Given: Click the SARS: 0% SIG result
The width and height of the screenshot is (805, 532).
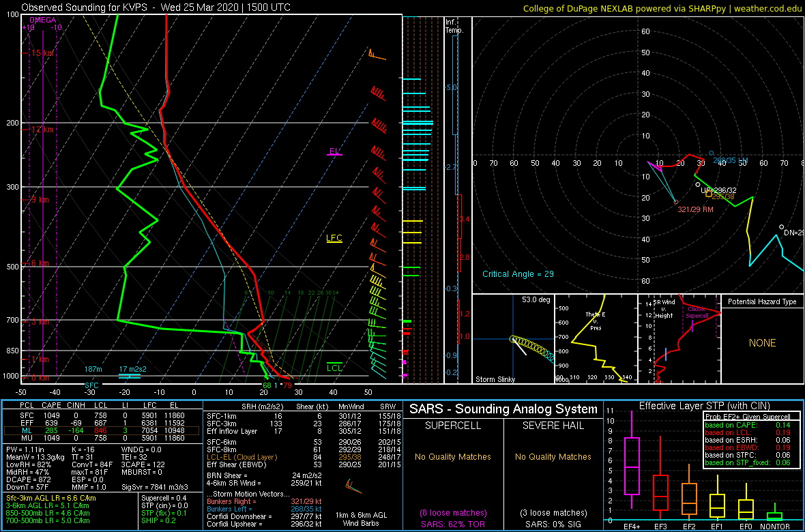Looking at the screenshot, I should click(x=553, y=523).
